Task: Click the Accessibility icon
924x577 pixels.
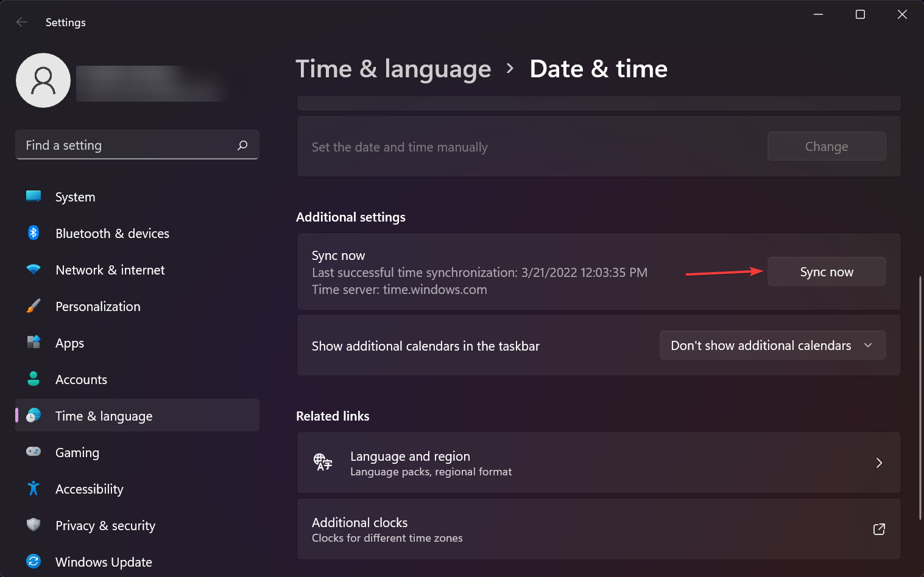Action: (34, 489)
